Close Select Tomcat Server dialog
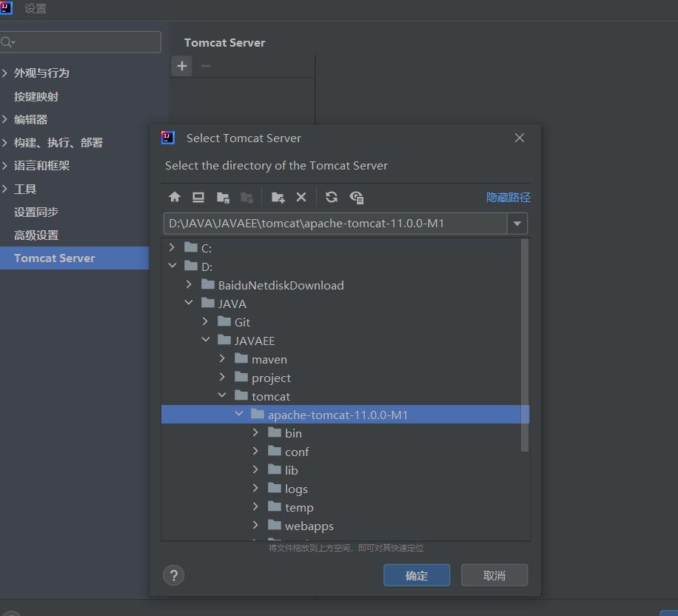This screenshot has width=678, height=616. [x=520, y=138]
